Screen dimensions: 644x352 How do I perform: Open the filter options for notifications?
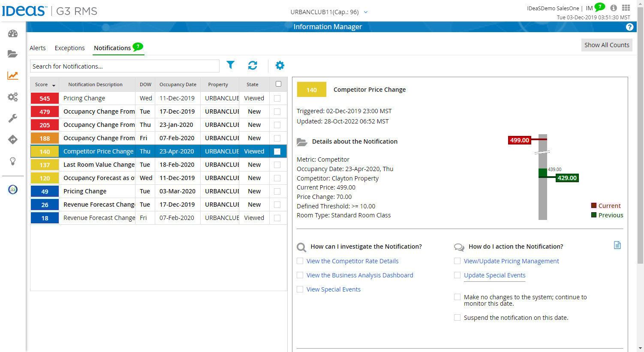230,66
